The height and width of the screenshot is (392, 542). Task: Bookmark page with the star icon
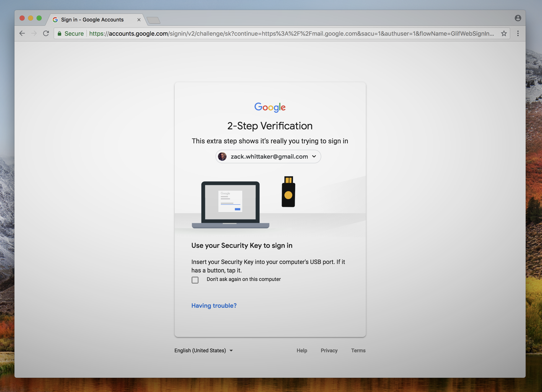[x=504, y=33]
